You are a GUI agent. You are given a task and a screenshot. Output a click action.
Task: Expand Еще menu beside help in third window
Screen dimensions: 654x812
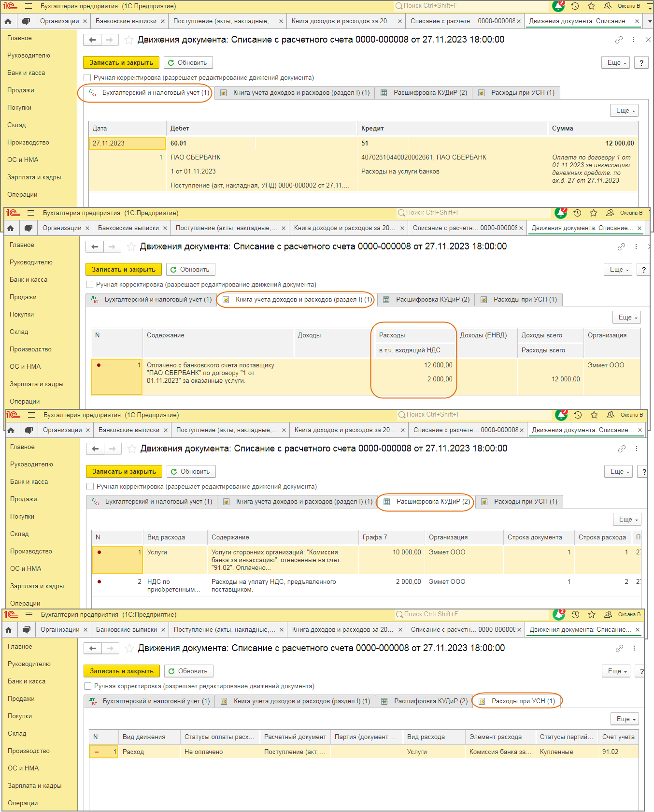[618, 472]
